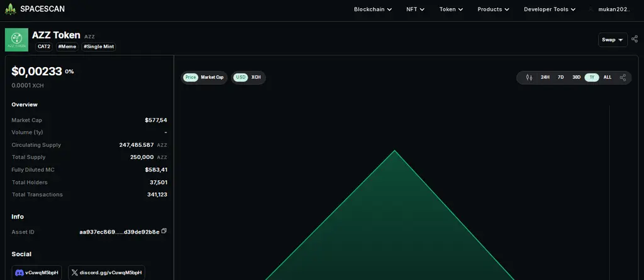Set chart range to 30D
This screenshot has width=644, height=280.
[576, 77]
